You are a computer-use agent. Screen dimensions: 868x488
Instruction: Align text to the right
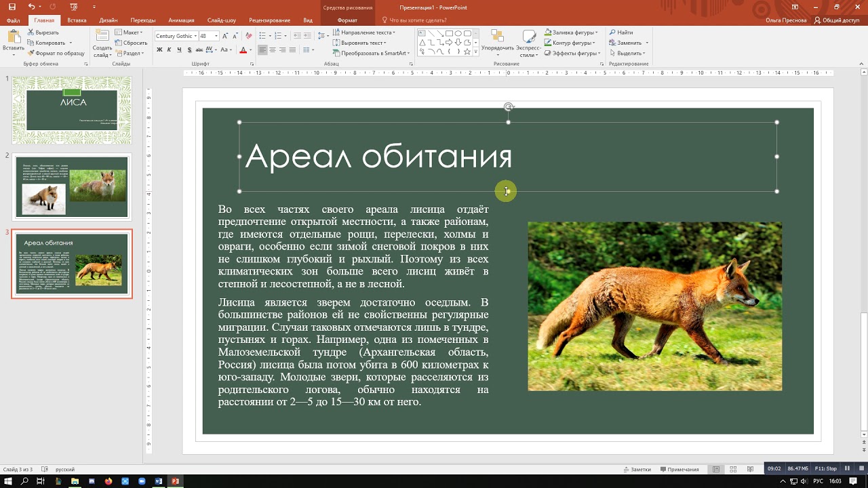(283, 50)
